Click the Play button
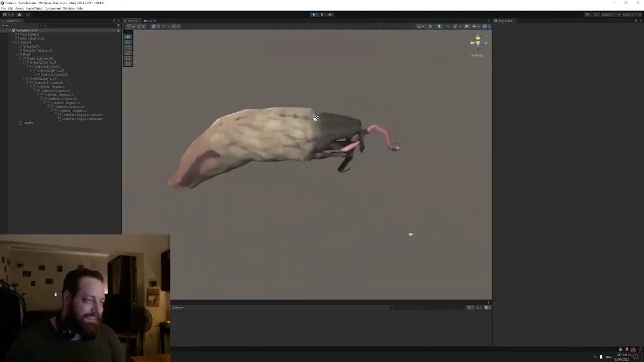 tap(314, 15)
